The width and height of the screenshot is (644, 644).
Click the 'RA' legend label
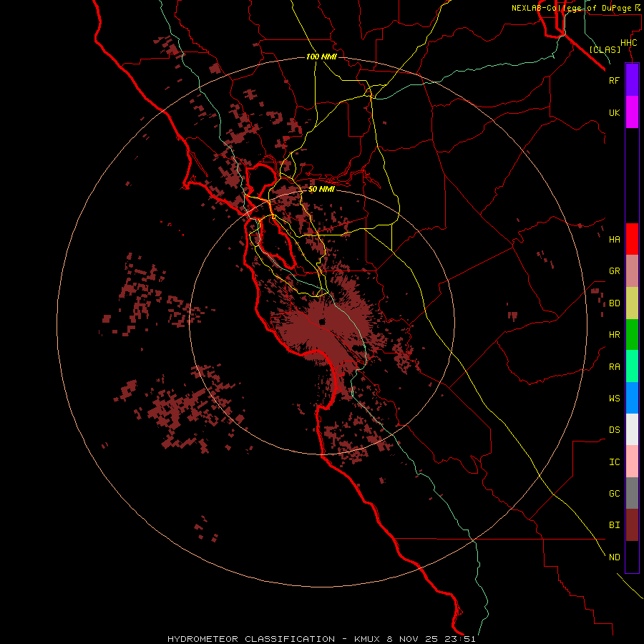click(x=614, y=367)
